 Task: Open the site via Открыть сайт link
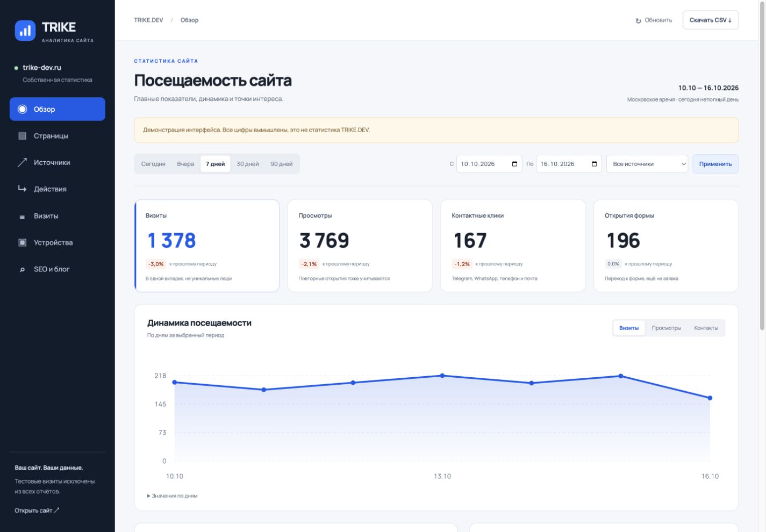tap(37, 511)
